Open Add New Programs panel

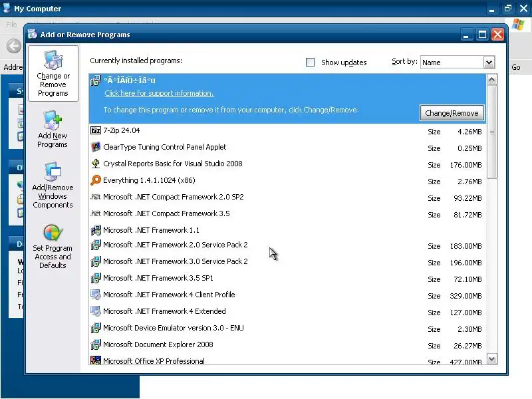point(53,129)
